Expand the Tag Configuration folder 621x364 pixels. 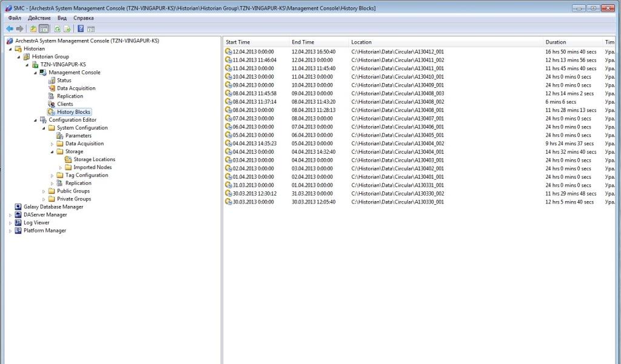pyautogui.click(x=52, y=176)
